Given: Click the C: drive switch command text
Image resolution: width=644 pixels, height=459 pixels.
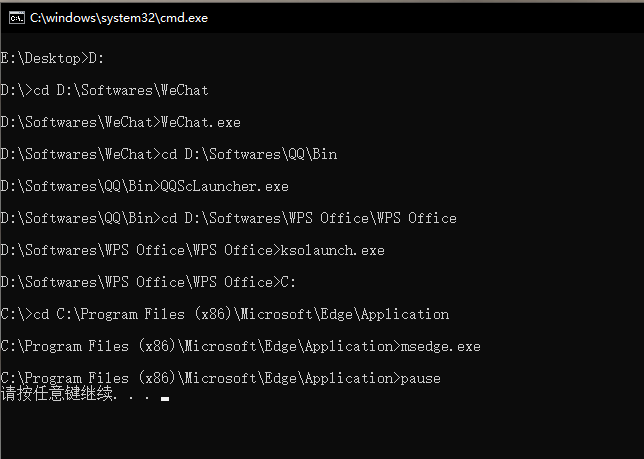Looking at the screenshot, I should click(x=288, y=282).
